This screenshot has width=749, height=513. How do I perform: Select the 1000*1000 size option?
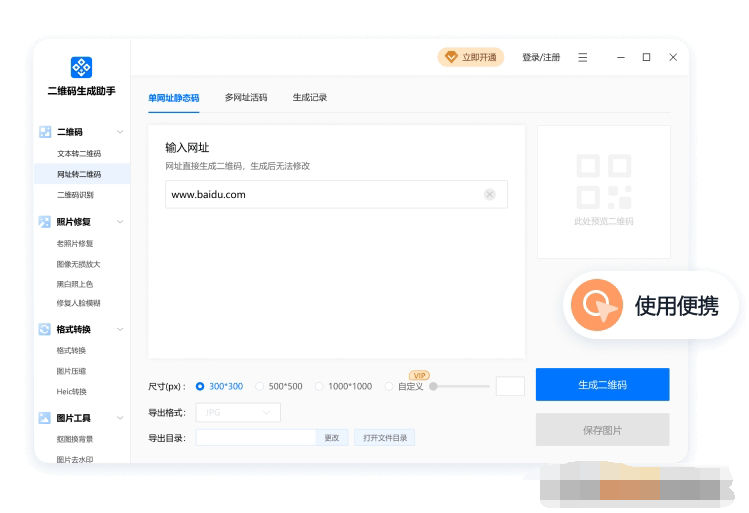(343, 386)
